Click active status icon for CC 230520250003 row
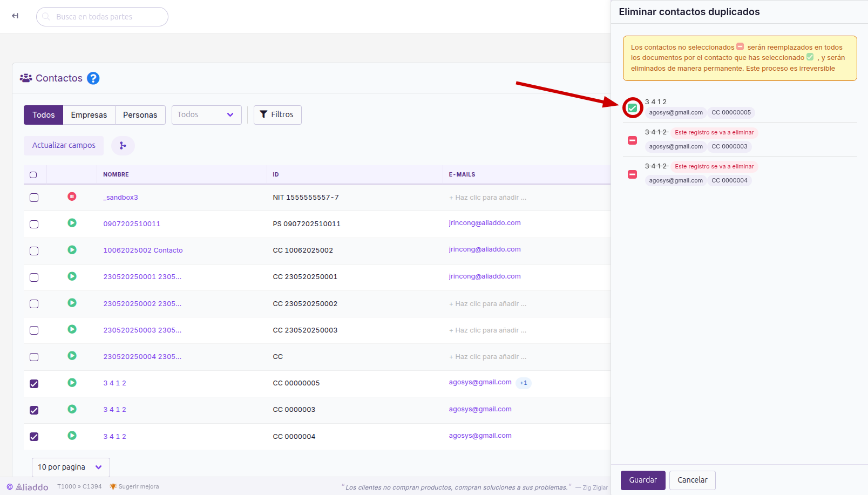868x495 pixels. click(72, 329)
